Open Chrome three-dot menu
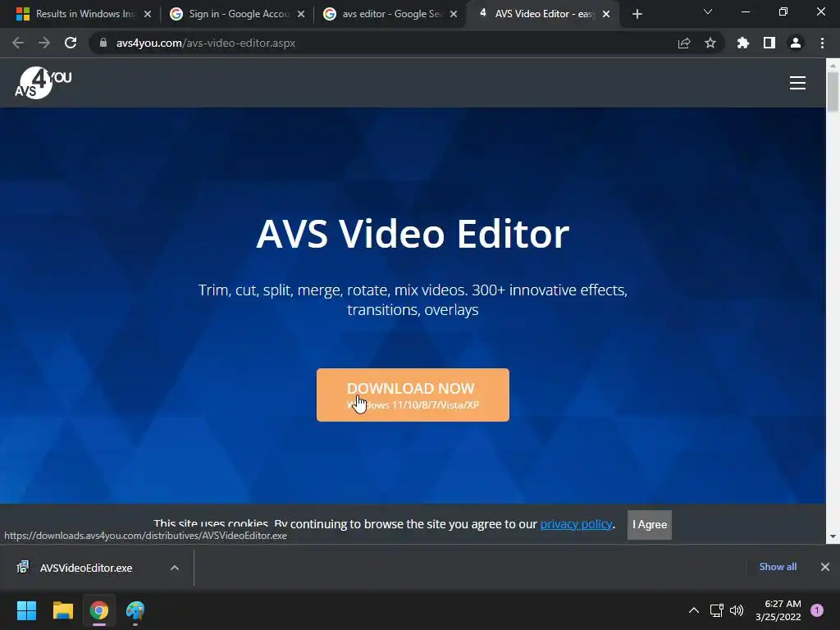Image resolution: width=840 pixels, height=630 pixels. pyautogui.click(x=822, y=43)
